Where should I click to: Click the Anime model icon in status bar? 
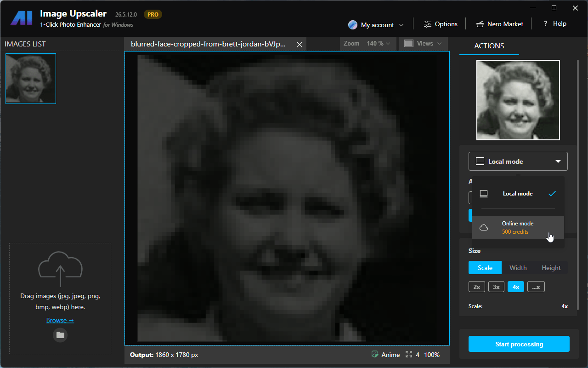coord(375,355)
